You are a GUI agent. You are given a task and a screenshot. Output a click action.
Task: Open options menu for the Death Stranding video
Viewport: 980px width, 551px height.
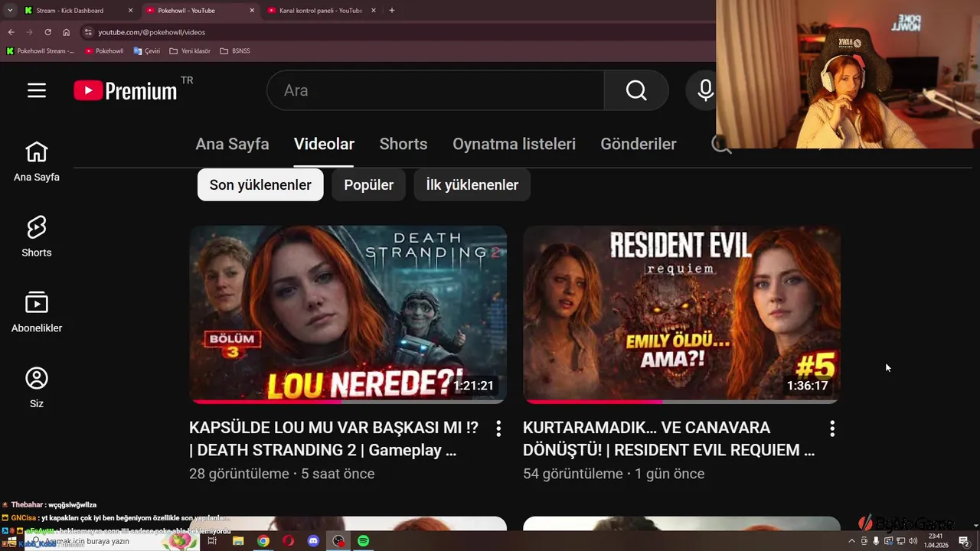(498, 429)
